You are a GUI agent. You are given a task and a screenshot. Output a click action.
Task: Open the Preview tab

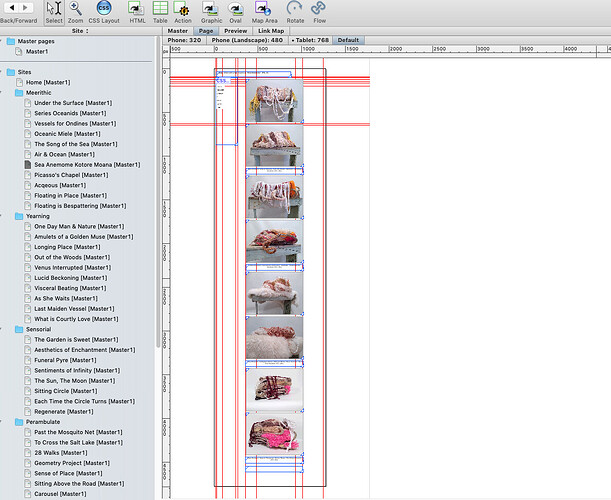pyautogui.click(x=235, y=31)
